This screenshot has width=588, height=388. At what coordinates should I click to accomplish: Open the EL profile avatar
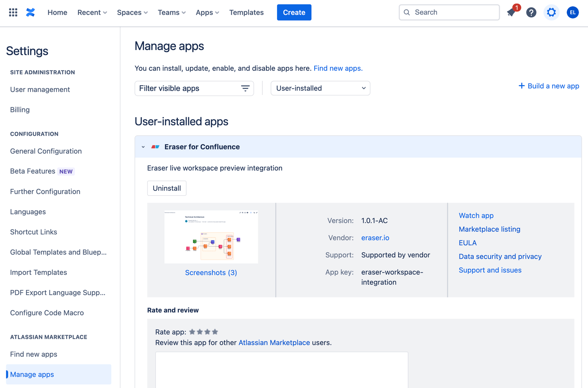click(x=573, y=12)
